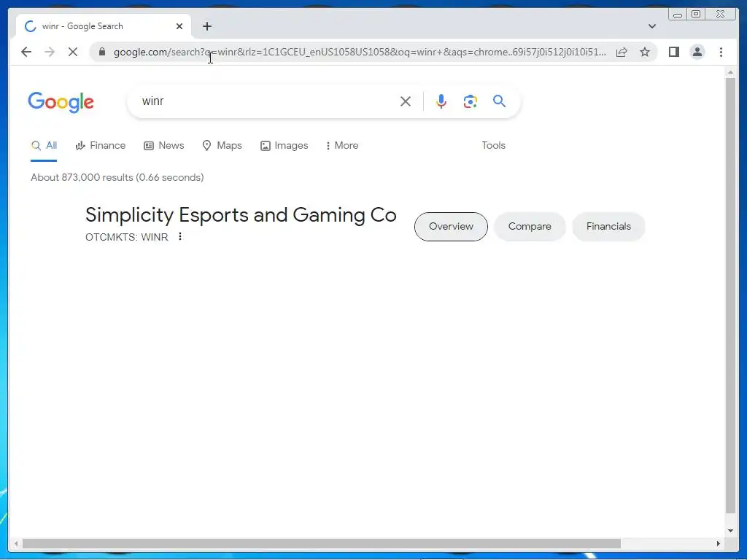
Task: Start voice search with the microphone icon
Action: click(441, 101)
